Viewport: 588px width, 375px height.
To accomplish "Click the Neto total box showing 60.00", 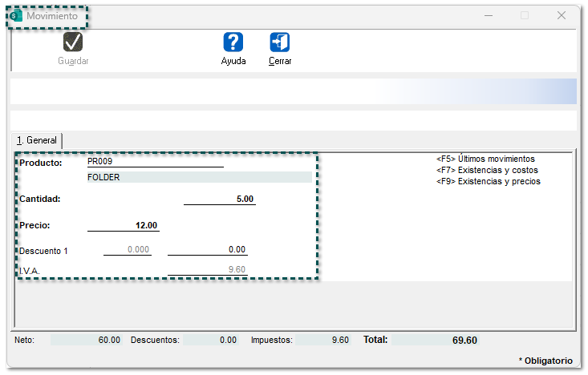I will point(87,340).
